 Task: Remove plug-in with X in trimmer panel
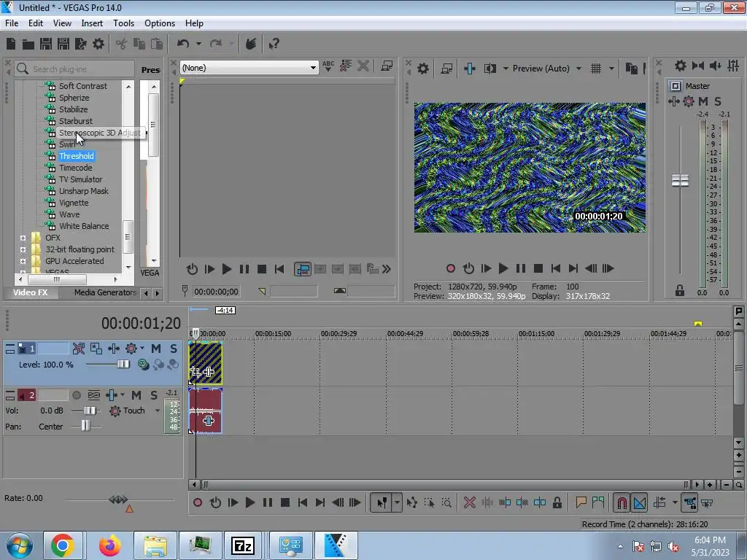tap(363, 66)
